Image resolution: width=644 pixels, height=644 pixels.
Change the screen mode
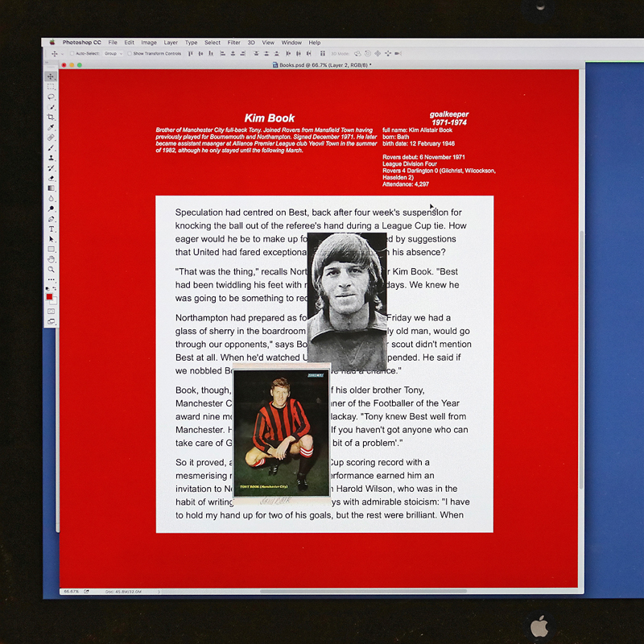point(51,321)
